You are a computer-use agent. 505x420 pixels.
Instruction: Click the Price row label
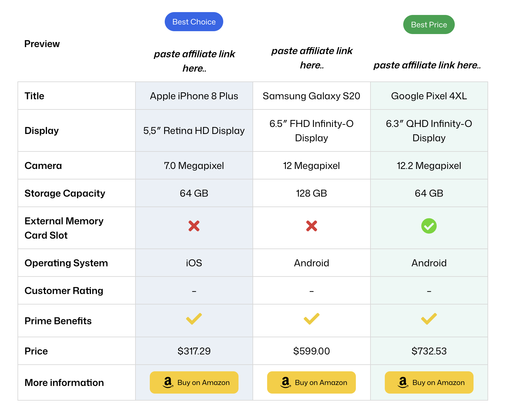(x=36, y=351)
